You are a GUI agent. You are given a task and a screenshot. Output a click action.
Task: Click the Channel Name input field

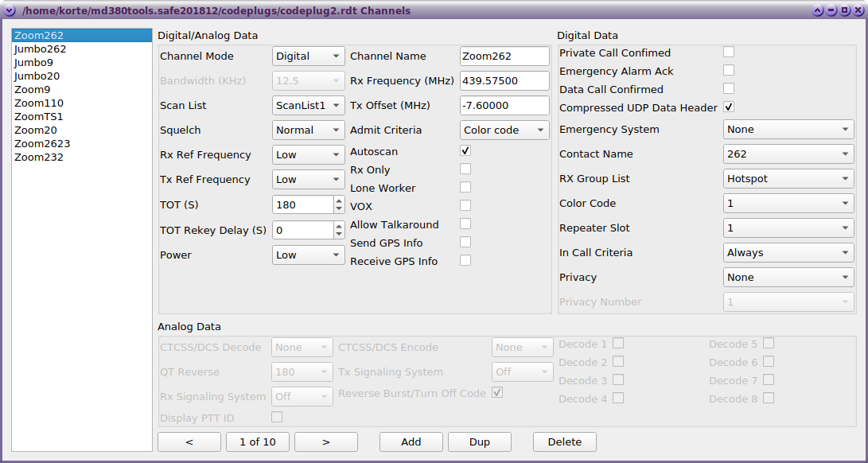[503, 56]
